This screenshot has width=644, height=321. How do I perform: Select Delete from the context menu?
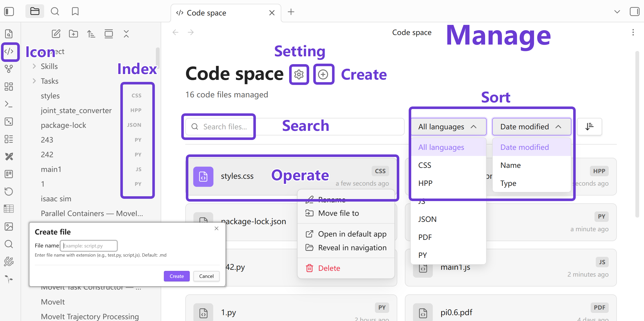click(329, 268)
